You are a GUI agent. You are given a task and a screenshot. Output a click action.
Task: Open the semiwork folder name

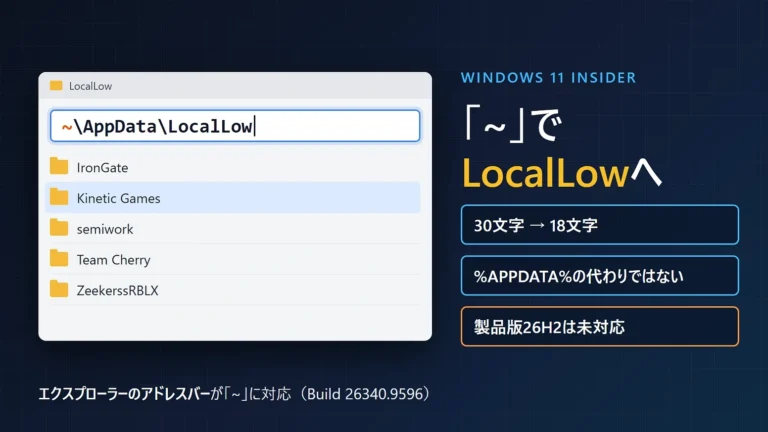point(105,229)
